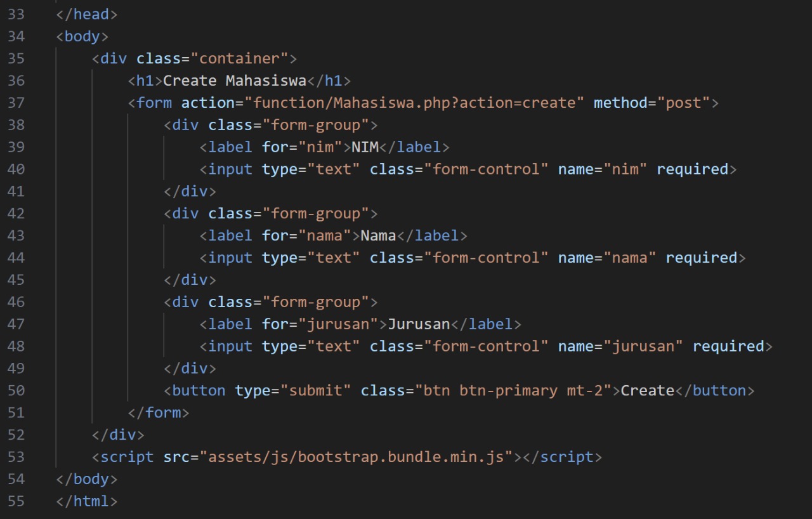
Task: Click the closing </head> tag
Action: tap(86, 14)
